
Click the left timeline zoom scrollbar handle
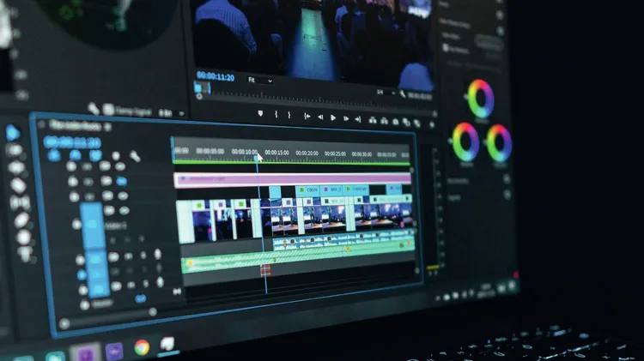click(x=64, y=324)
